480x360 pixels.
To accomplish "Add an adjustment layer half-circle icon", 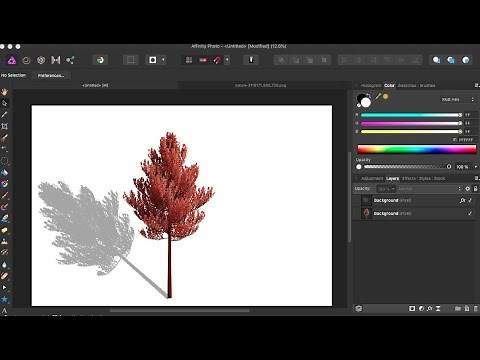I will click(421, 309).
